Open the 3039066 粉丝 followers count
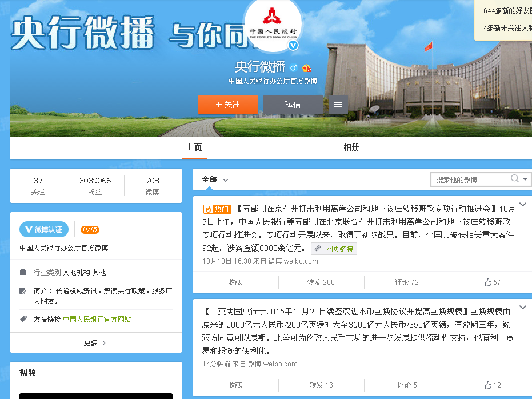Image resolution: width=532 pixels, height=399 pixels. point(95,186)
